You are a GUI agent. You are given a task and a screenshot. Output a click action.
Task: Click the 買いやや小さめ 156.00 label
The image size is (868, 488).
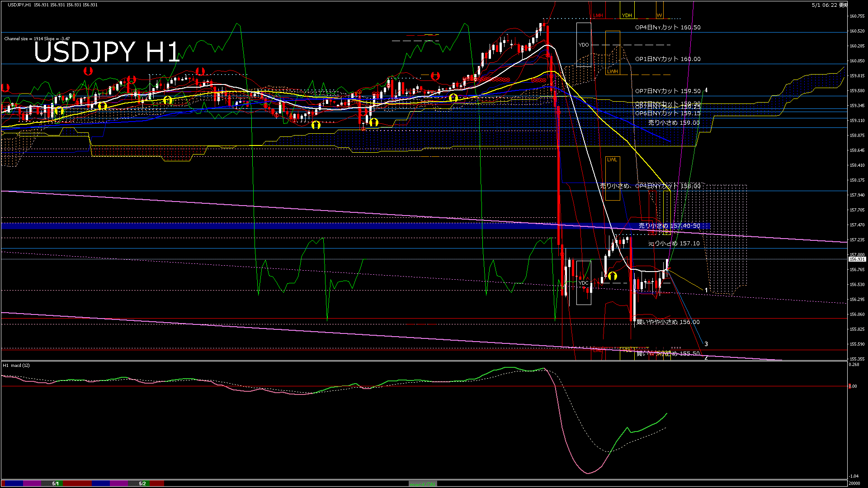pyautogui.click(x=668, y=322)
